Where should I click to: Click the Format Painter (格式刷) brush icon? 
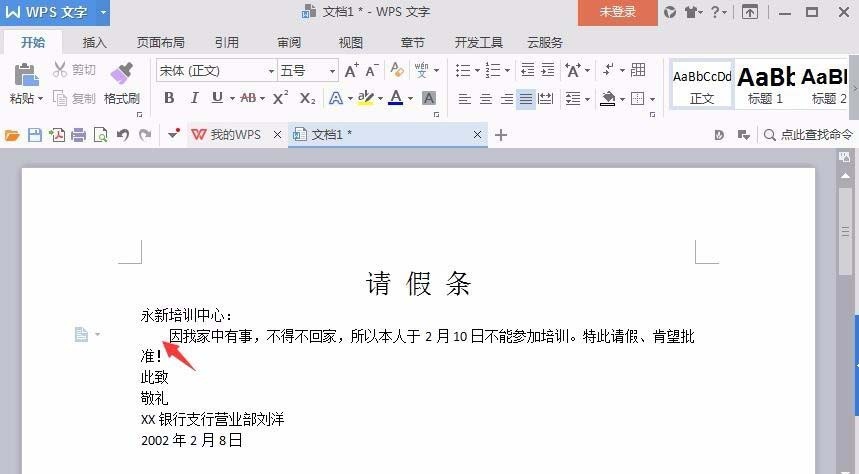121,74
